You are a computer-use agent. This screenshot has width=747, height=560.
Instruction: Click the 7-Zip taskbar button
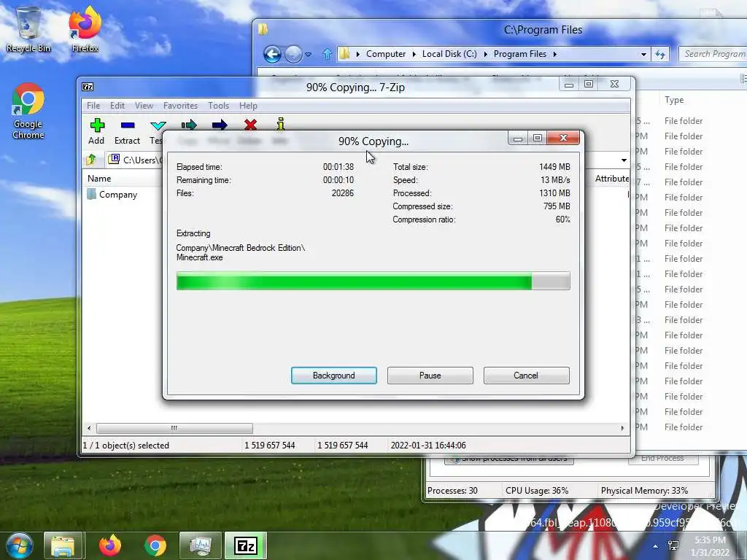coord(246,545)
